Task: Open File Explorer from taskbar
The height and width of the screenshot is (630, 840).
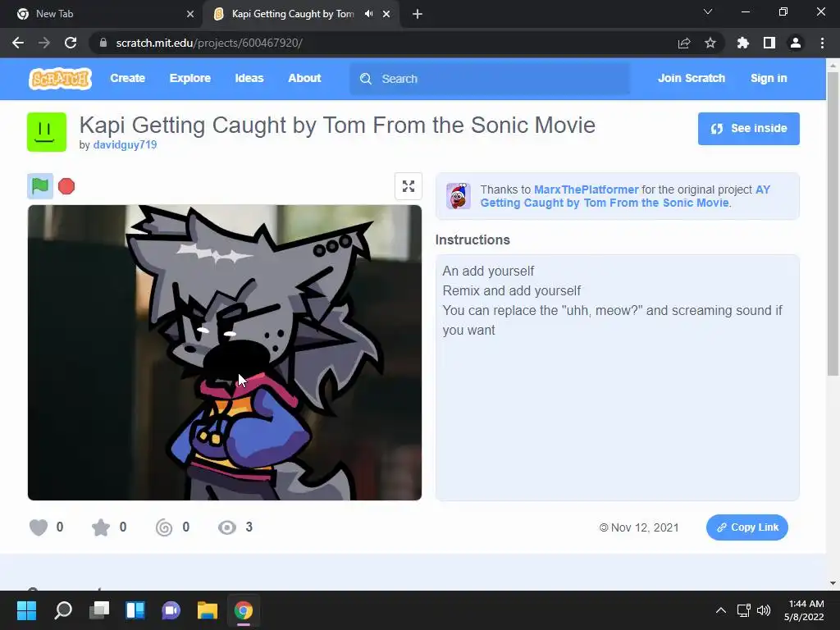Action: [208, 610]
